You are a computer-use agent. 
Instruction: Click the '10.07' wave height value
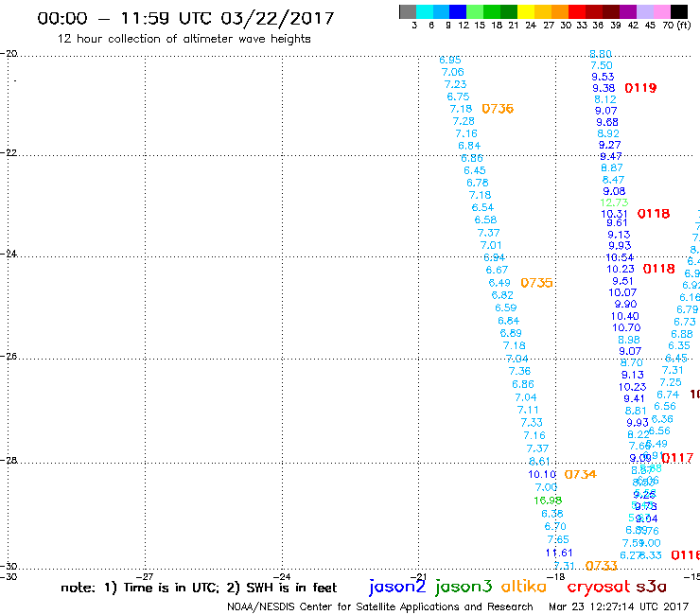point(622,292)
